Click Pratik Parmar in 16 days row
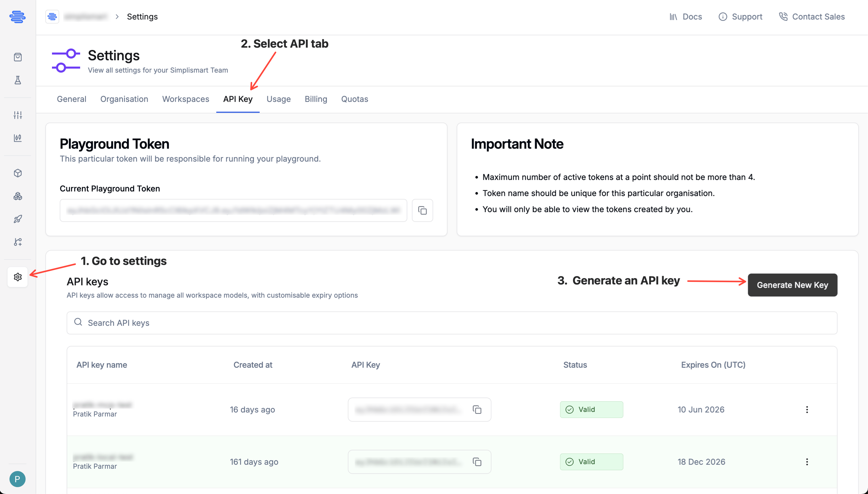Viewport: 868px width, 494px height. (95, 414)
